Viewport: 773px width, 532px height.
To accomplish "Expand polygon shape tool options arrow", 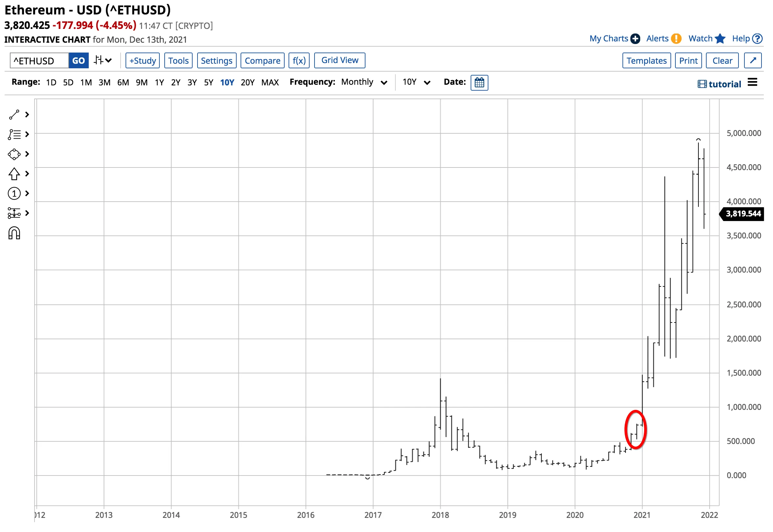I will tap(27, 154).
